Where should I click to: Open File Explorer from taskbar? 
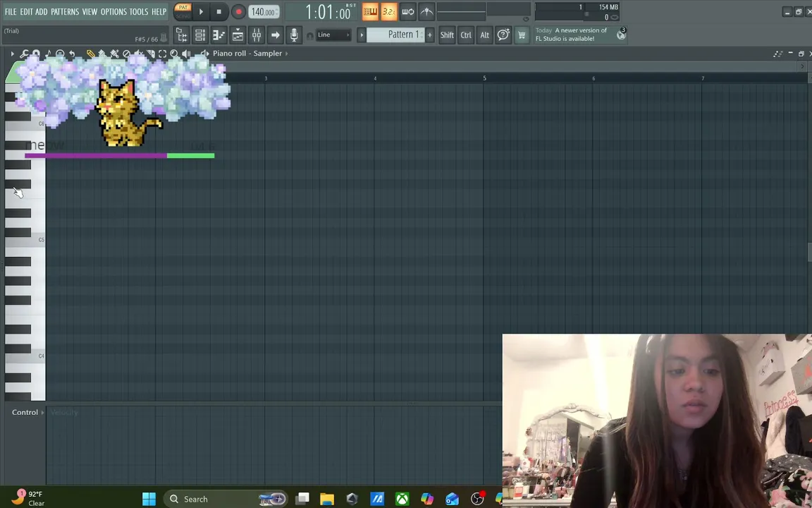[327, 499]
